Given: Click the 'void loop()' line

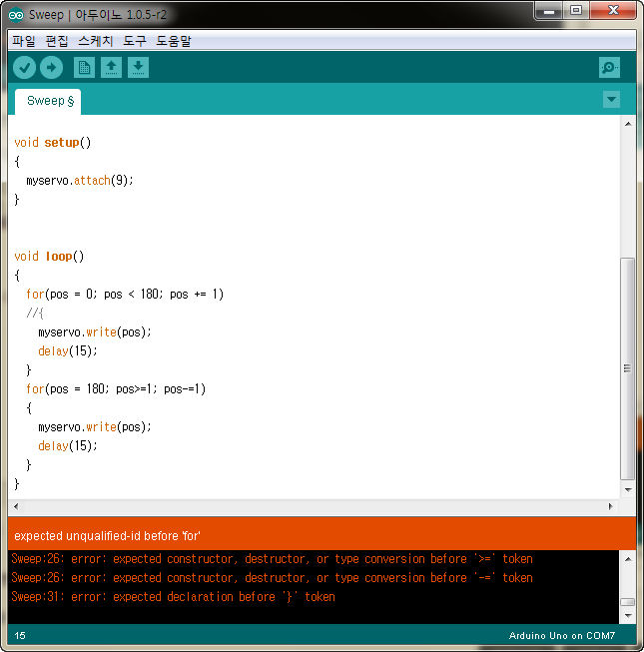Looking at the screenshot, I should [49, 257].
